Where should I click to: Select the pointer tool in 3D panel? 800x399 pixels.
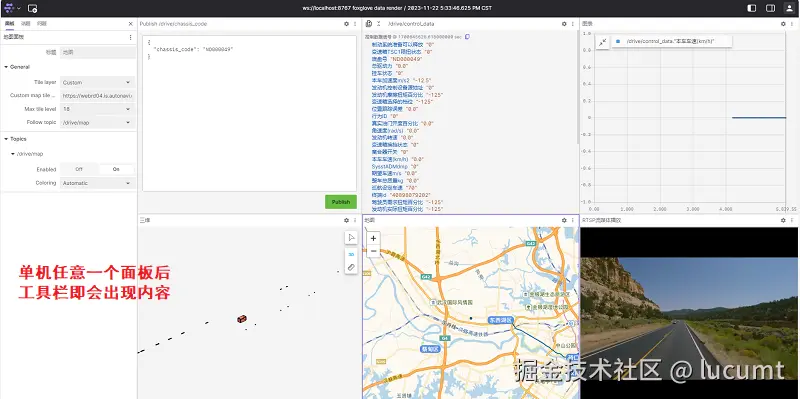point(351,238)
